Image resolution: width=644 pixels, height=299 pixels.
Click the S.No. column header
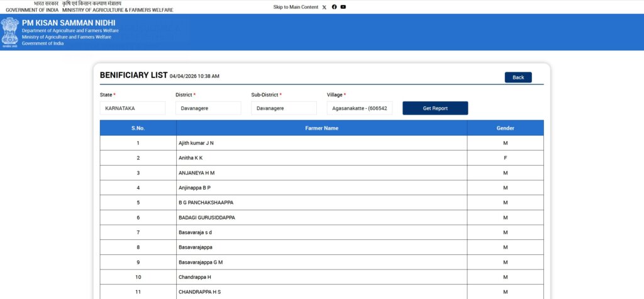pos(138,128)
